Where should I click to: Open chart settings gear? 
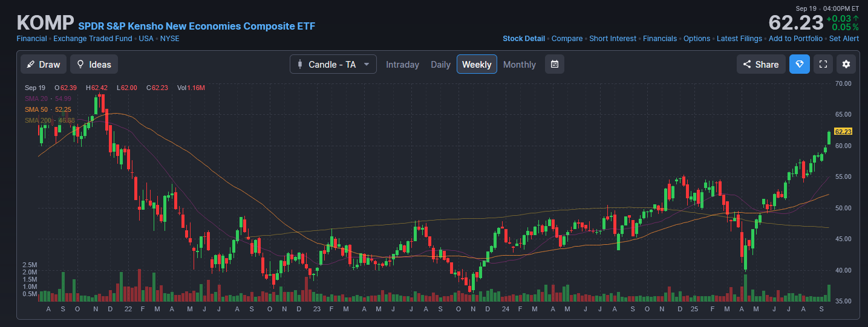[x=846, y=64]
